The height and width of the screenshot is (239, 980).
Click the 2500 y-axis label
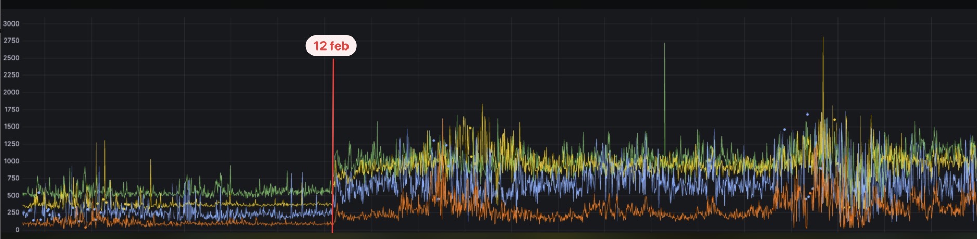point(11,58)
